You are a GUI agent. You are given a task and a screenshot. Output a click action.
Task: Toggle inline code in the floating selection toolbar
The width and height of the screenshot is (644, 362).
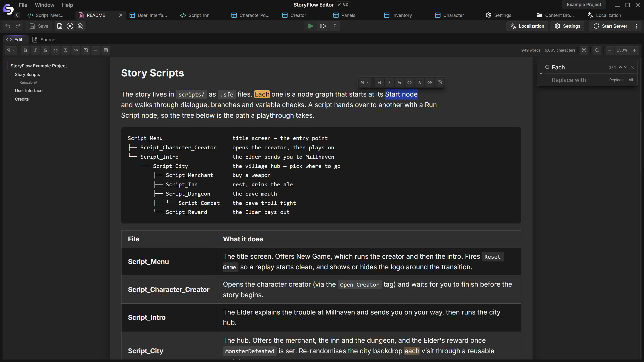click(409, 82)
